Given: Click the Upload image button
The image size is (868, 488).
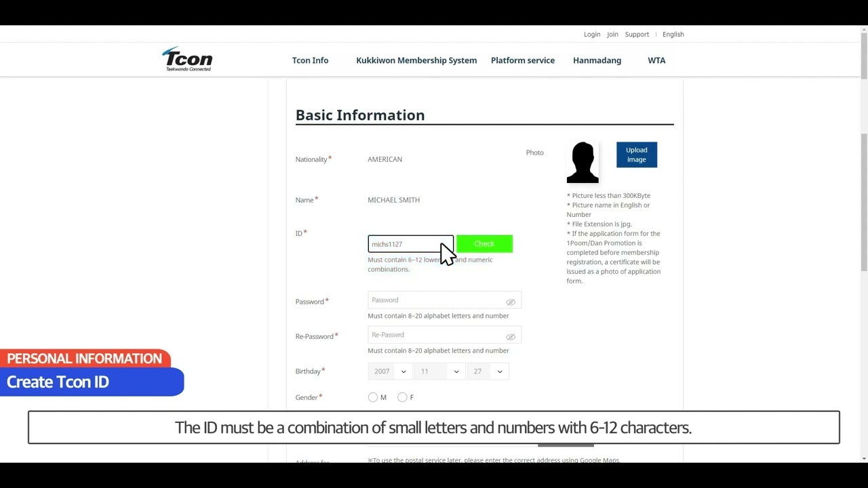Looking at the screenshot, I should click(637, 155).
